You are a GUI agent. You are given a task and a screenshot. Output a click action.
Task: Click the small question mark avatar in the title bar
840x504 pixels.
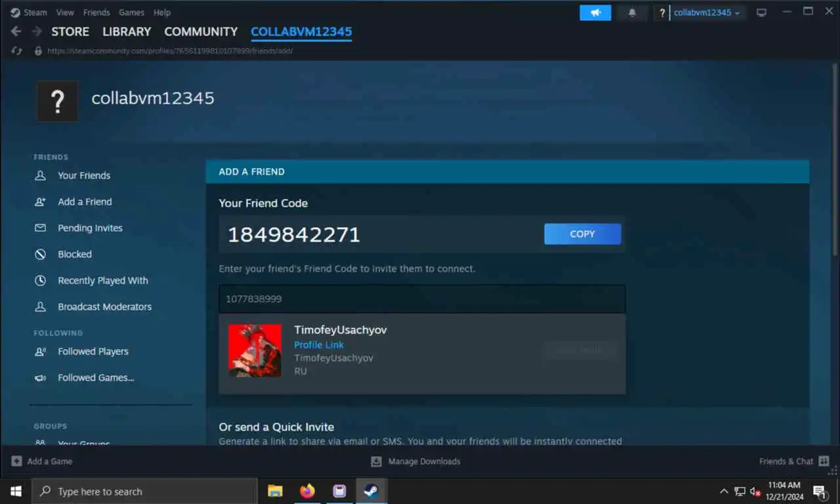pos(661,12)
